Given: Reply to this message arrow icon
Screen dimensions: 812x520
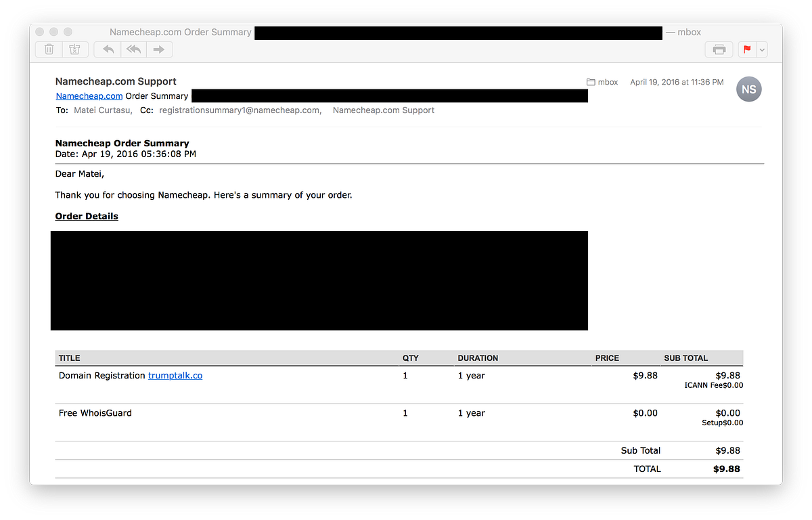Looking at the screenshot, I should point(108,49).
